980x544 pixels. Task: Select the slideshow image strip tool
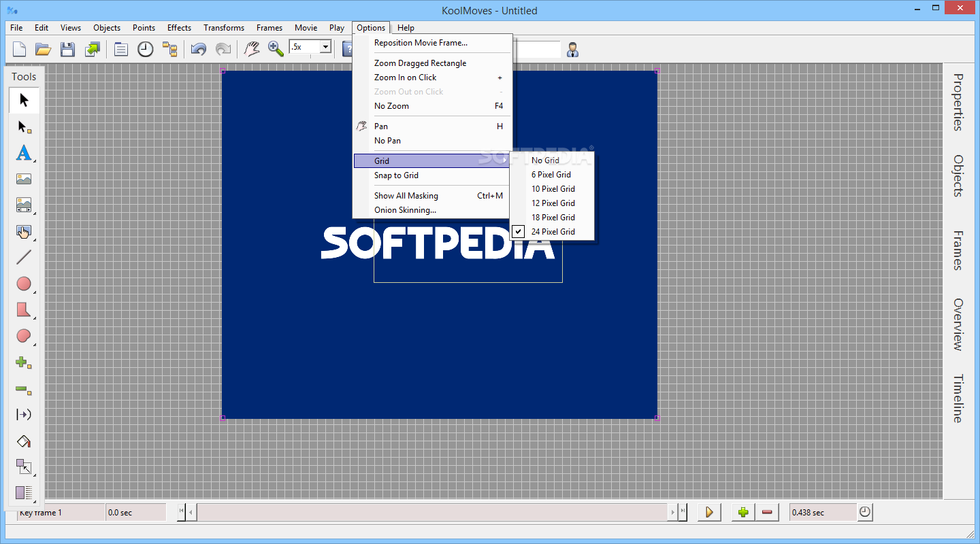pyautogui.click(x=24, y=205)
